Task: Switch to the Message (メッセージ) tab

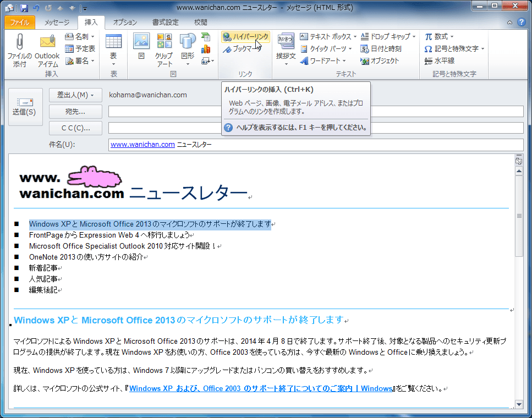Action: (x=57, y=23)
